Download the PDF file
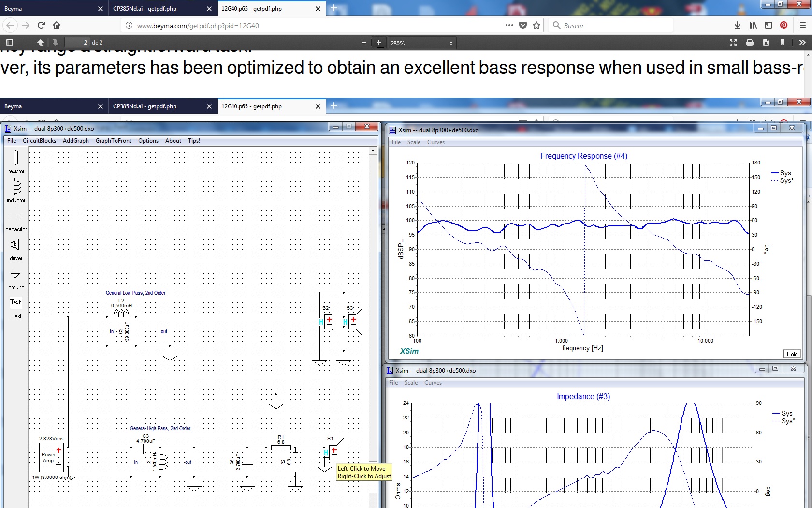812x508 pixels. click(766, 43)
